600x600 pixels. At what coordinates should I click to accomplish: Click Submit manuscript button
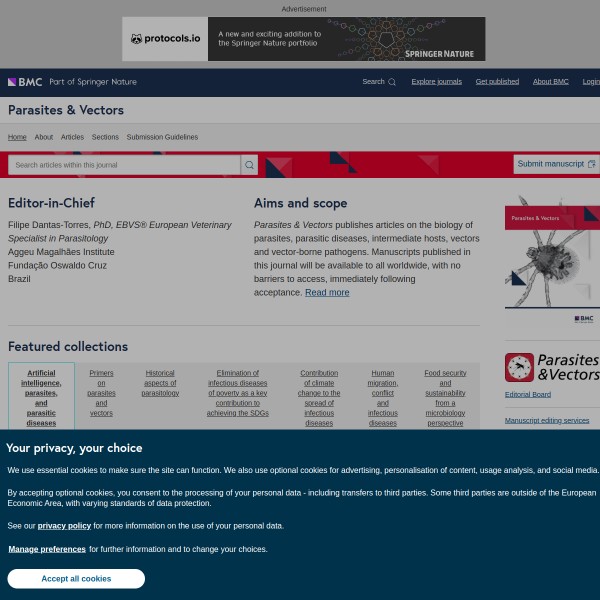556,164
